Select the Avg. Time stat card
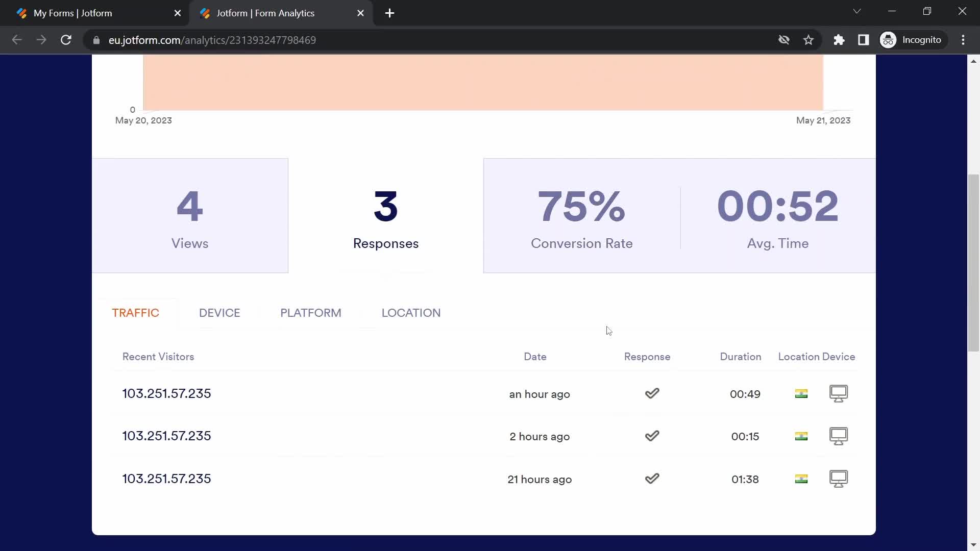Image resolution: width=980 pixels, height=551 pixels. click(x=778, y=215)
